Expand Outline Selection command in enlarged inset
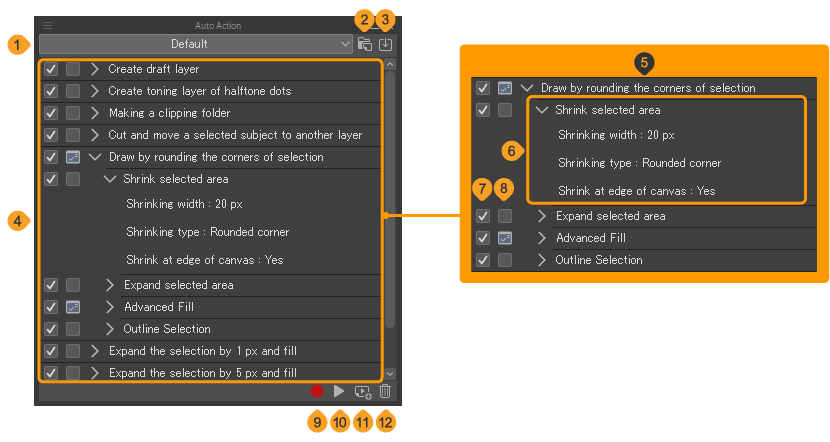The width and height of the screenshot is (830, 442). pyautogui.click(x=542, y=260)
